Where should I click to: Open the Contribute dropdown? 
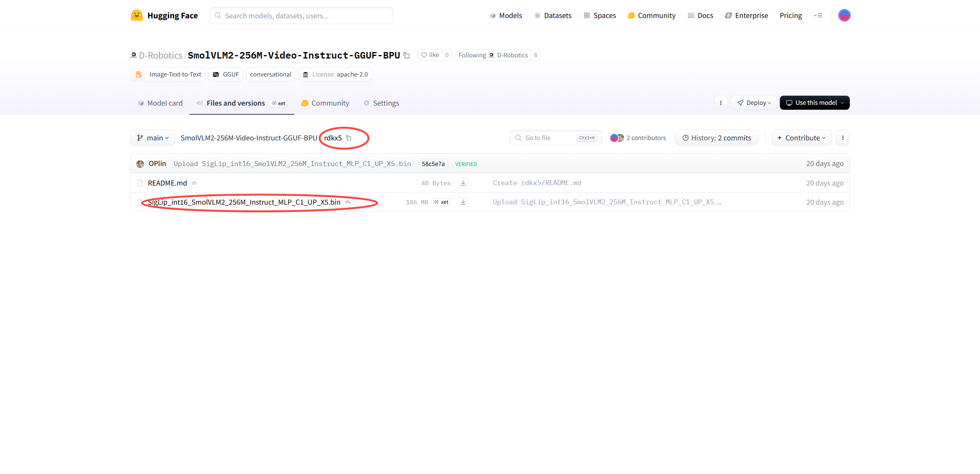point(802,138)
